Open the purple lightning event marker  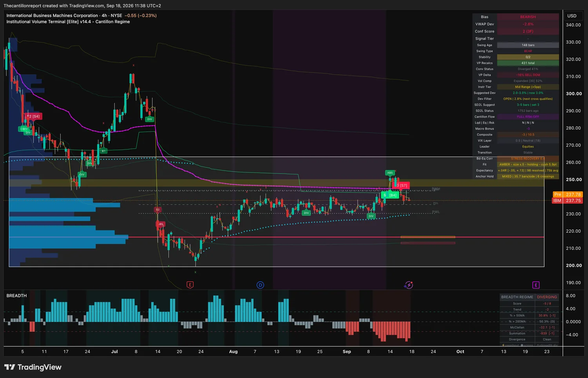coord(408,285)
